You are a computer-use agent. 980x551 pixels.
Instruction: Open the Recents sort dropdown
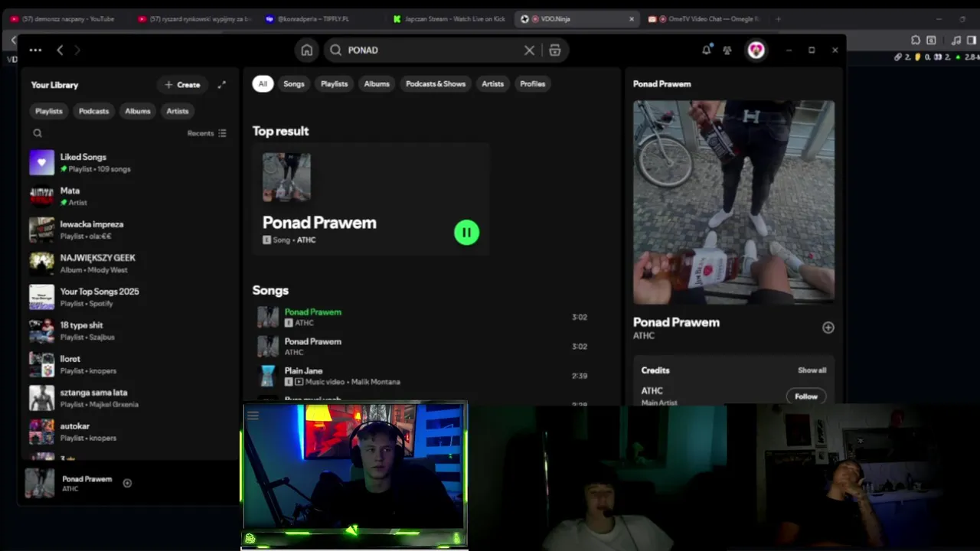tap(207, 133)
